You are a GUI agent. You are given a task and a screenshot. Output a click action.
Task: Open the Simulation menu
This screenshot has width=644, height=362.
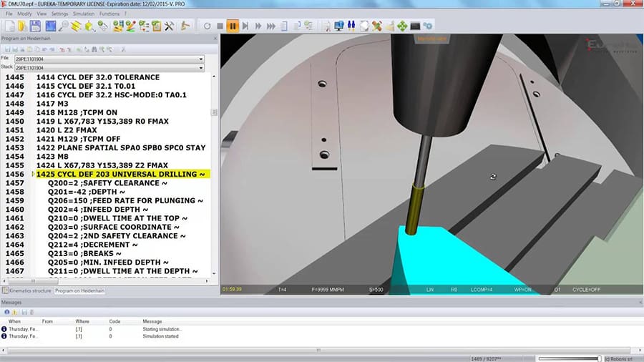coord(84,14)
